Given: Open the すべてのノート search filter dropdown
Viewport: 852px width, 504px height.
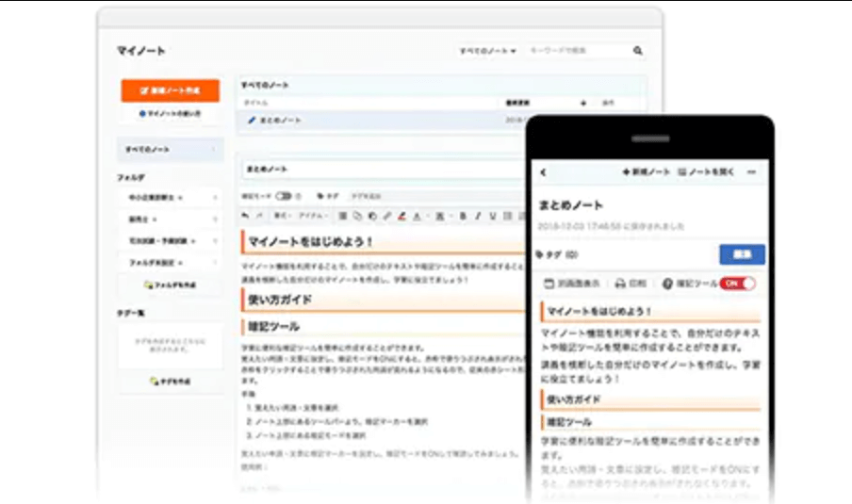Looking at the screenshot, I should coord(487,51).
